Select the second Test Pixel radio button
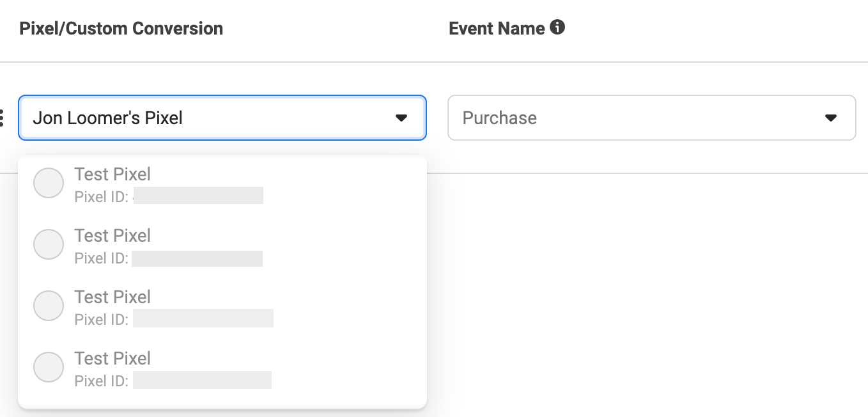 pos(49,244)
